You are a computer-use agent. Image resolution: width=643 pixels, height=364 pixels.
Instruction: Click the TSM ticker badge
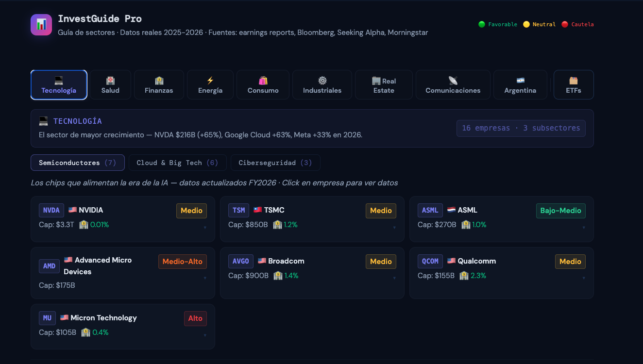click(238, 210)
